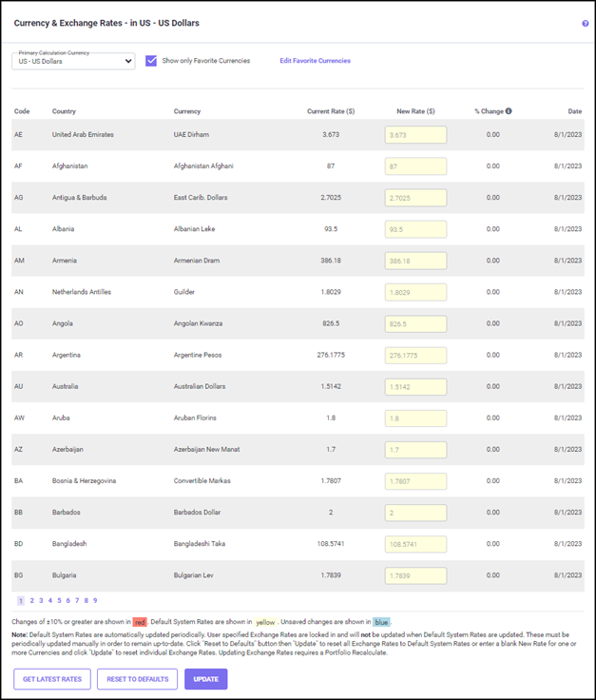596x700 pixels.
Task: Toggle Show only Favorite Currencies checkbox
Action: (151, 61)
